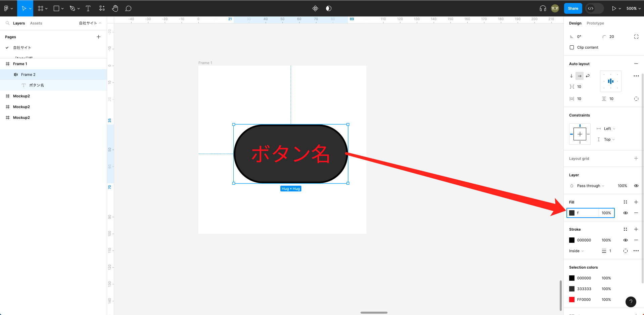Image resolution: width=644 pixels, height=315 pixels.
Task: Click the Share button
Action: [x=573, y=8]
